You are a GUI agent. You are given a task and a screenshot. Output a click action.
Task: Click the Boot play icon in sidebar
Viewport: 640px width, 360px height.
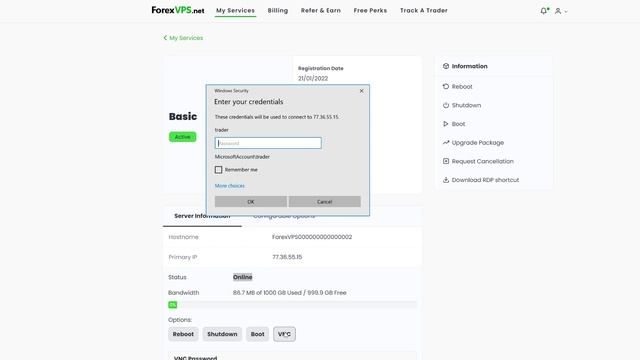point(446,124)
